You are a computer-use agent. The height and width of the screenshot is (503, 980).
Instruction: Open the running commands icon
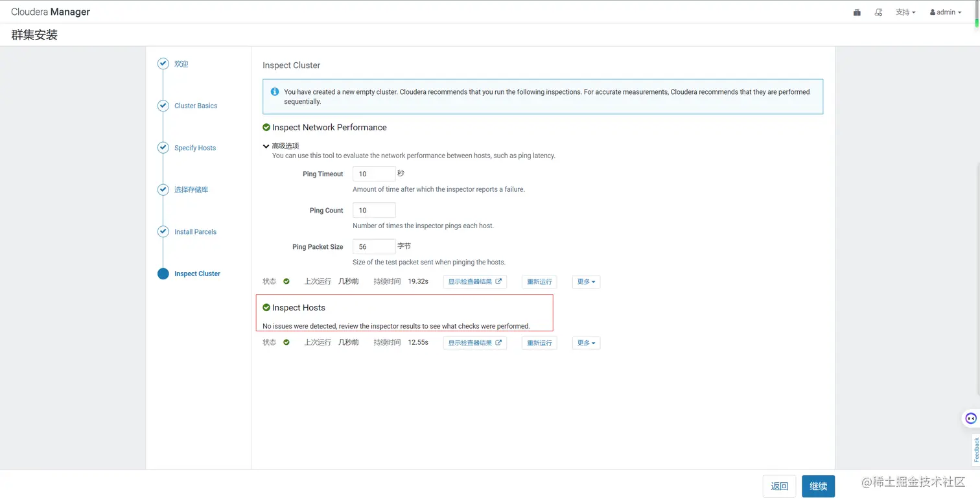[879, 12]
